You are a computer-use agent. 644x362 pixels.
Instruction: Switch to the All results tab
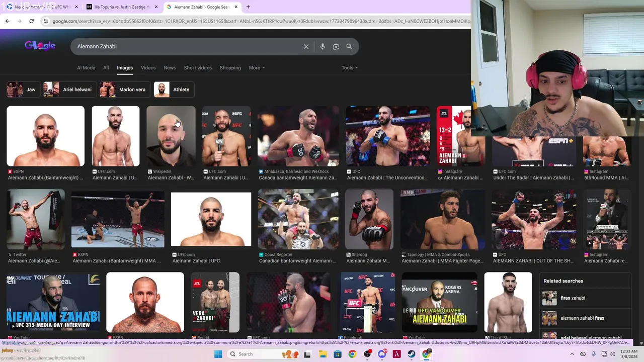[106, 68]
